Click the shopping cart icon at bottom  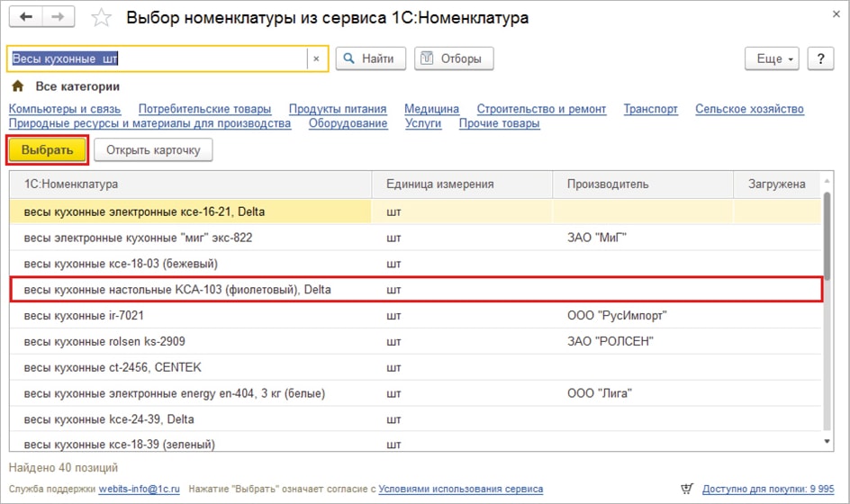(x=687, y=489)
